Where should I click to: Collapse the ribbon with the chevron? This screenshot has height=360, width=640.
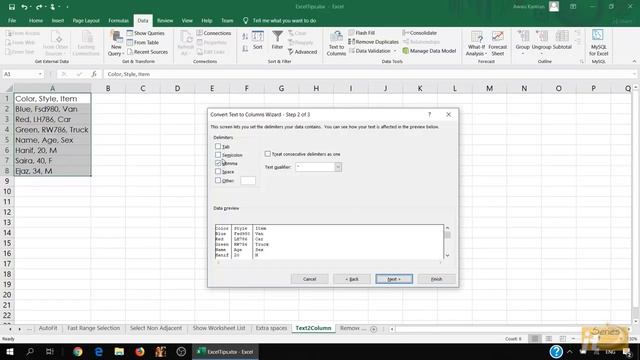pos(634,61)
